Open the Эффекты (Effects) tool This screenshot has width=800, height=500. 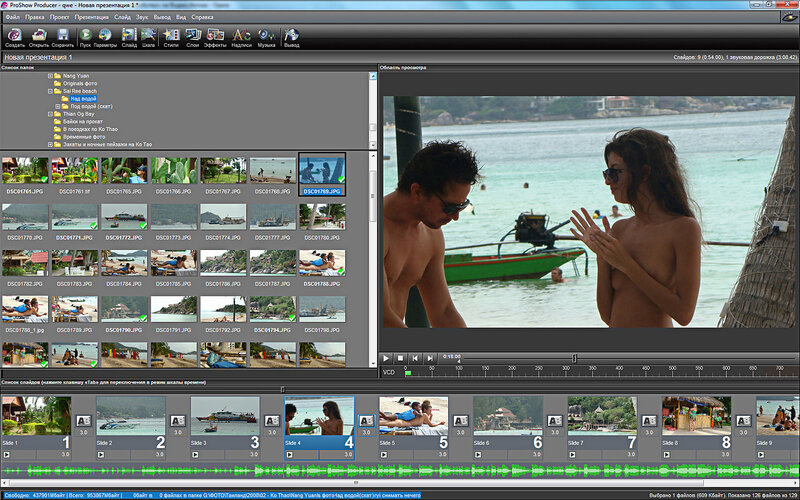215,37
